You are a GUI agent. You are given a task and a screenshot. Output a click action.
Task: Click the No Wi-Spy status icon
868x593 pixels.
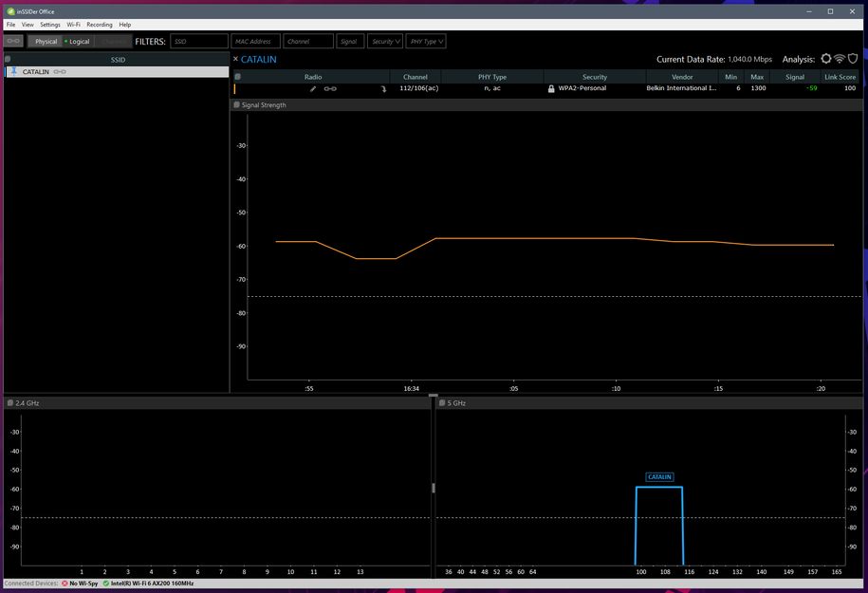point(65,583)
